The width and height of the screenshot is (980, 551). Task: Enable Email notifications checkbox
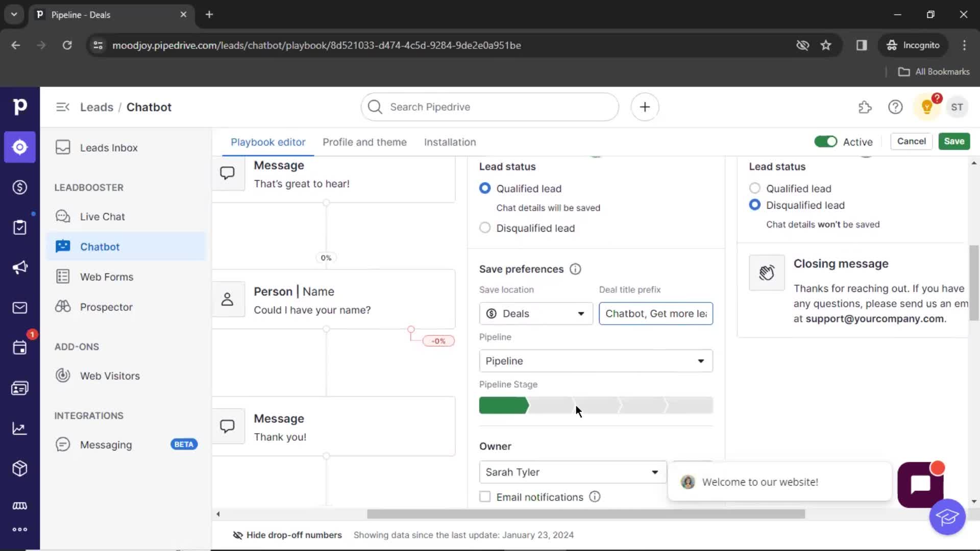coord(484,496)
